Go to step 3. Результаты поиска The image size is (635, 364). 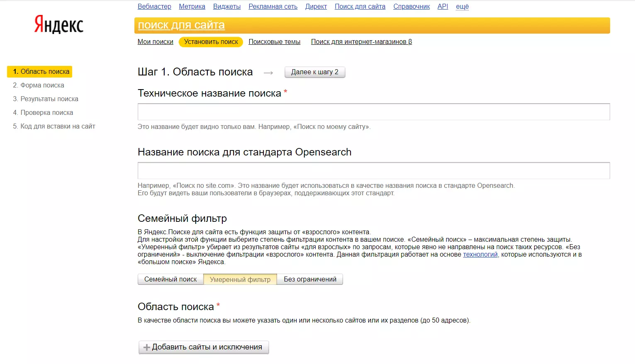(x=46, y=99)
